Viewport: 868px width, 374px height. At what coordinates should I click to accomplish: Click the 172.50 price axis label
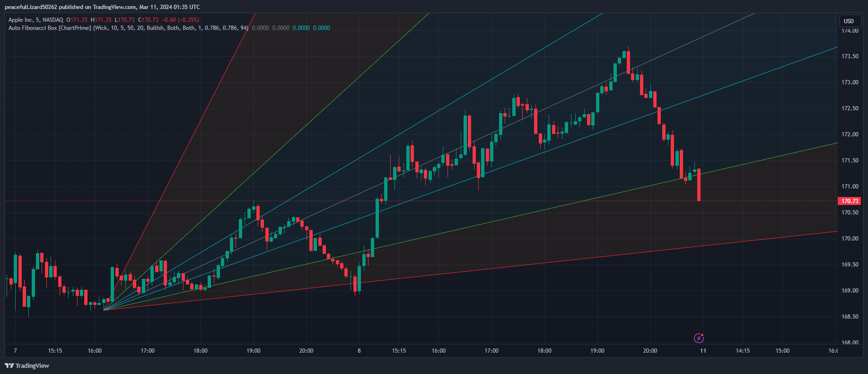click(x=850, y=108)
